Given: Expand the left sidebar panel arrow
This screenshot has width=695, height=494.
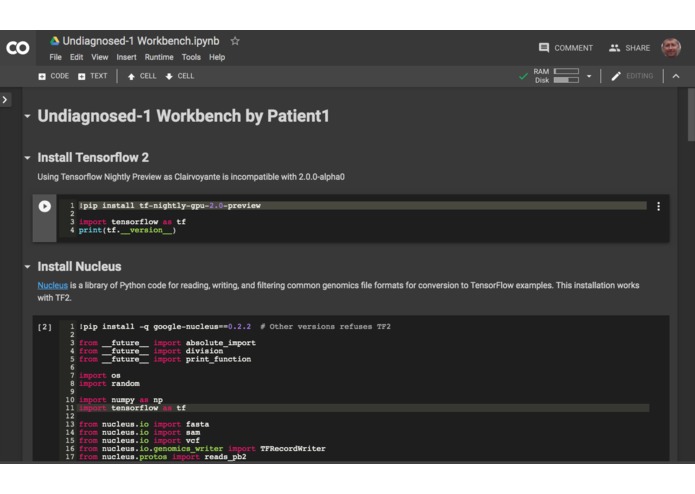Looking at the screenshot, I should tap(5, 100).
